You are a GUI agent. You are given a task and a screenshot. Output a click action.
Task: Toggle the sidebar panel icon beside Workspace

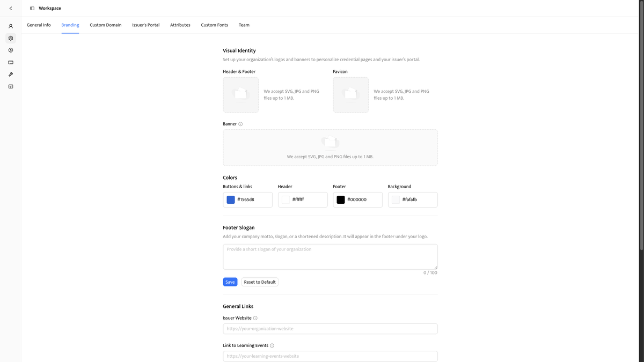32,9
